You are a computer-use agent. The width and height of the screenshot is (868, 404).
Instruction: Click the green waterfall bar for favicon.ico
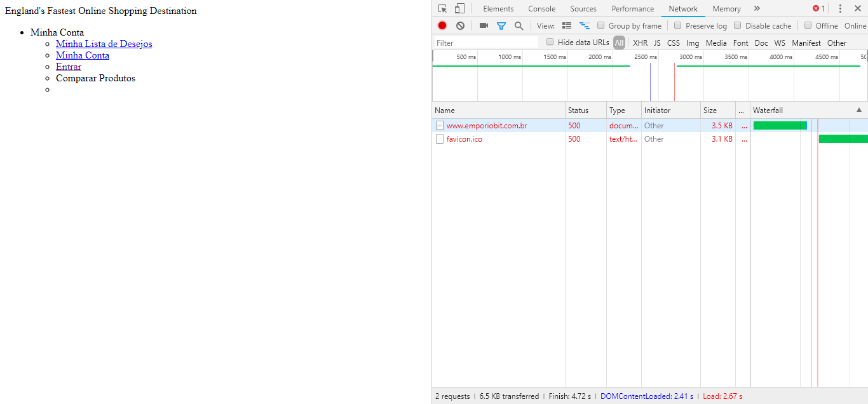[x=843, y=138]
